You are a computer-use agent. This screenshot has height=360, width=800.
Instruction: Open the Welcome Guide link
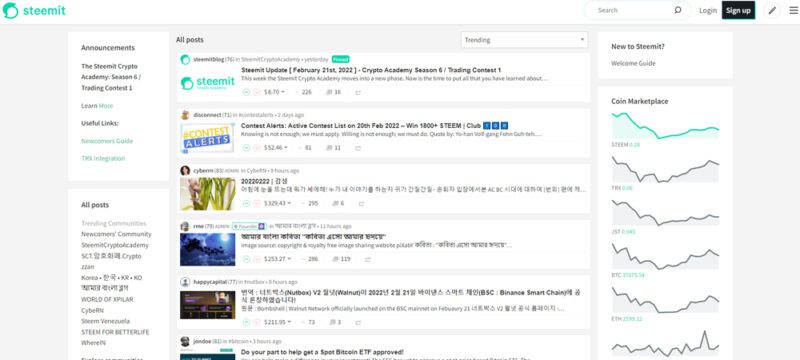pyautogui.click(x=633, y=63)
